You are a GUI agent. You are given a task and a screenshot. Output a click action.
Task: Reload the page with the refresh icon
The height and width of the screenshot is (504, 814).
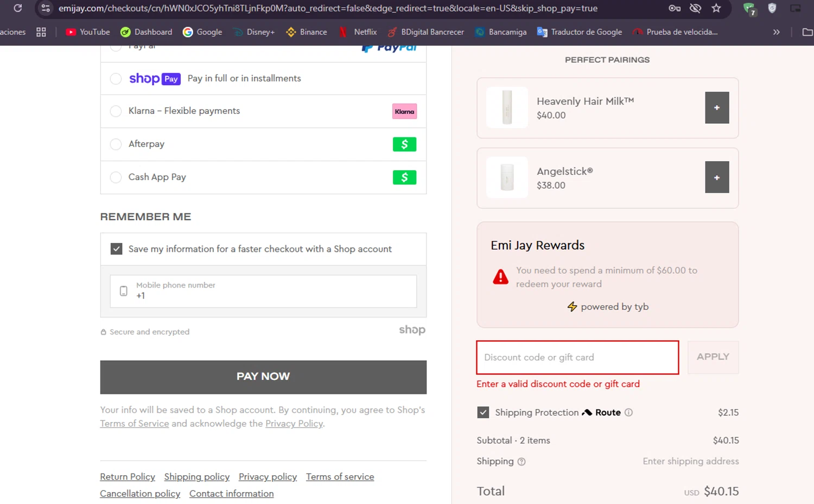pos(17,8)
